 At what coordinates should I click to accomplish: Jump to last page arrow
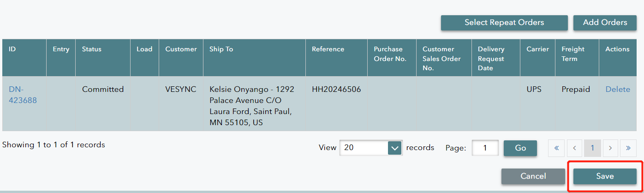coord(628,148)
